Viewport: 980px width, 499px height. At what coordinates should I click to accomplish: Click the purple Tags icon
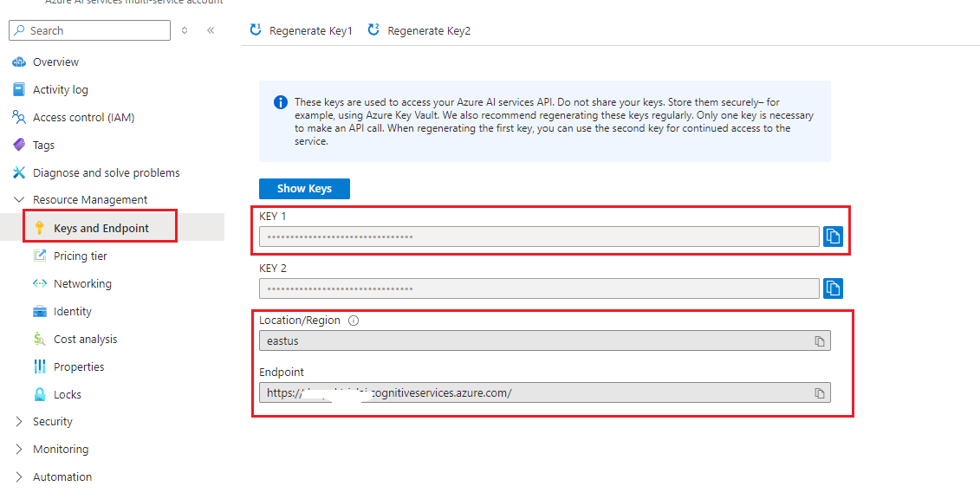click(x=19, y=145)
